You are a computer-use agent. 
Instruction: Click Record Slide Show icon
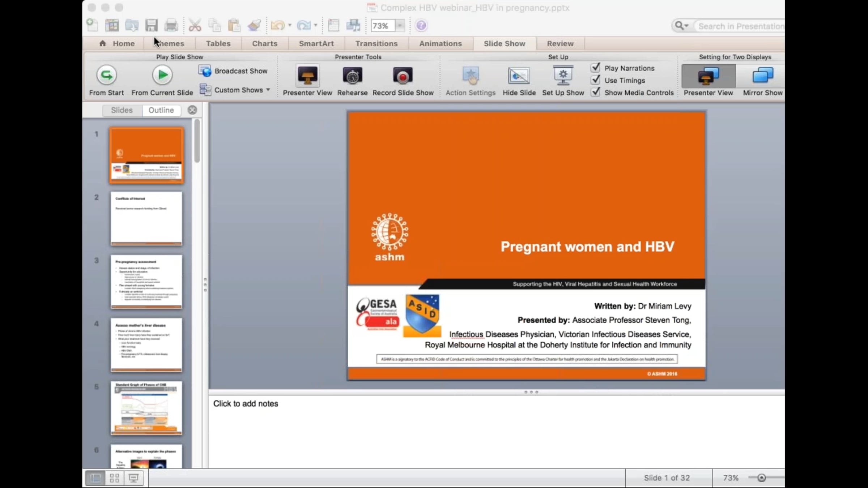(403, 76)
